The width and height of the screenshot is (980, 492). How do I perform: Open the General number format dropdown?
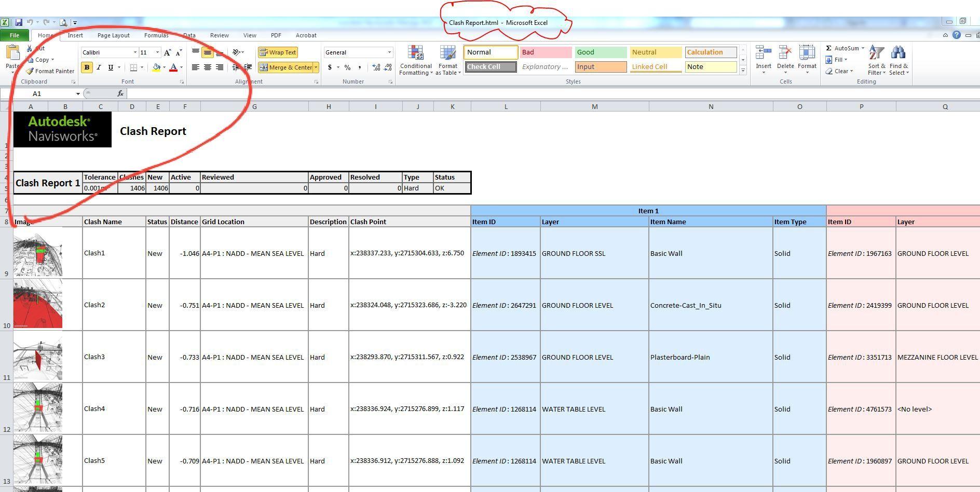point(389,52)
